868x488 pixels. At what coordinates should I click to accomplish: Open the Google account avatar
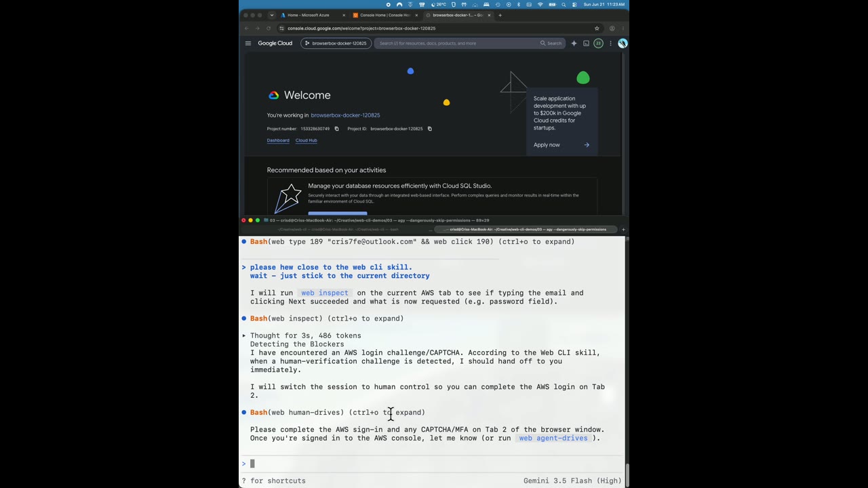coord(623,43)
